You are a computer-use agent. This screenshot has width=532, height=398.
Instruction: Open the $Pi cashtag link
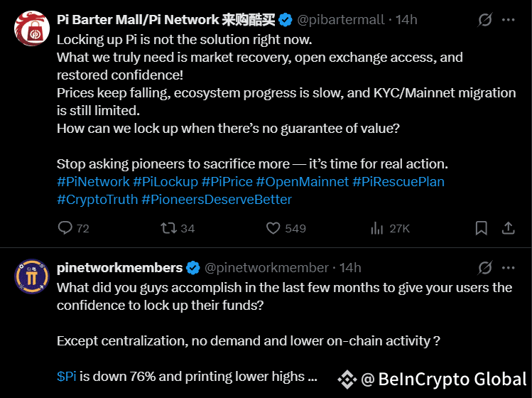[x=67, y=376]
